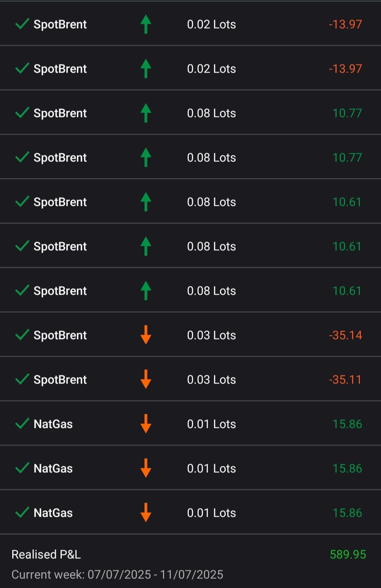
Task: Click the orange down arrow on -35.14 SpotBrent row
Action: pos(146,335)
